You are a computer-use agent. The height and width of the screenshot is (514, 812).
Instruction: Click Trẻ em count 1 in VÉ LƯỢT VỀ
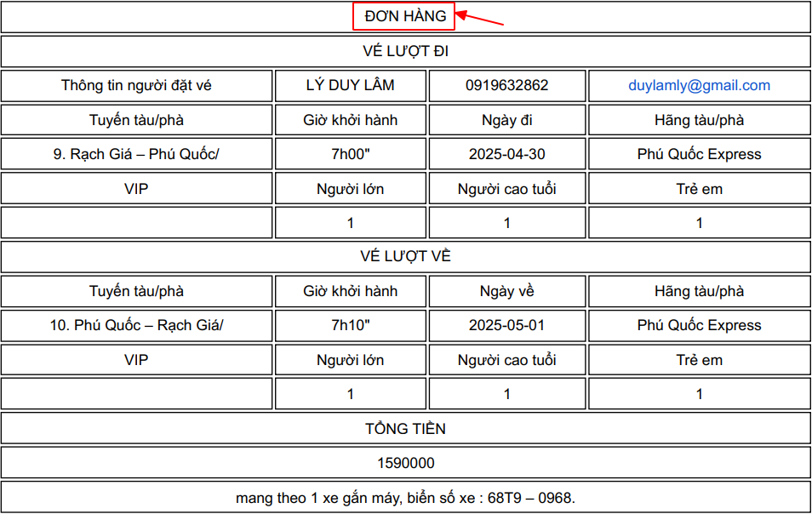click(699, 394)
